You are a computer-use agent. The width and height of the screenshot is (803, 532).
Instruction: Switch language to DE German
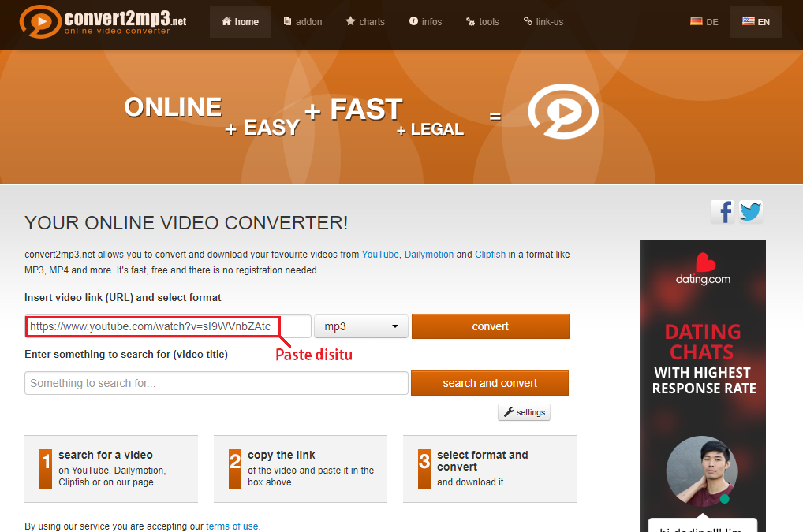point(704,22)
